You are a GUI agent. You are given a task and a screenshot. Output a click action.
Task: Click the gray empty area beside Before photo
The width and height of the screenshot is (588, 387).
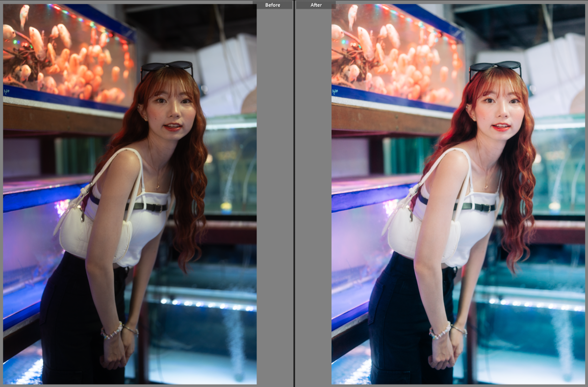[x=275, y=196]
